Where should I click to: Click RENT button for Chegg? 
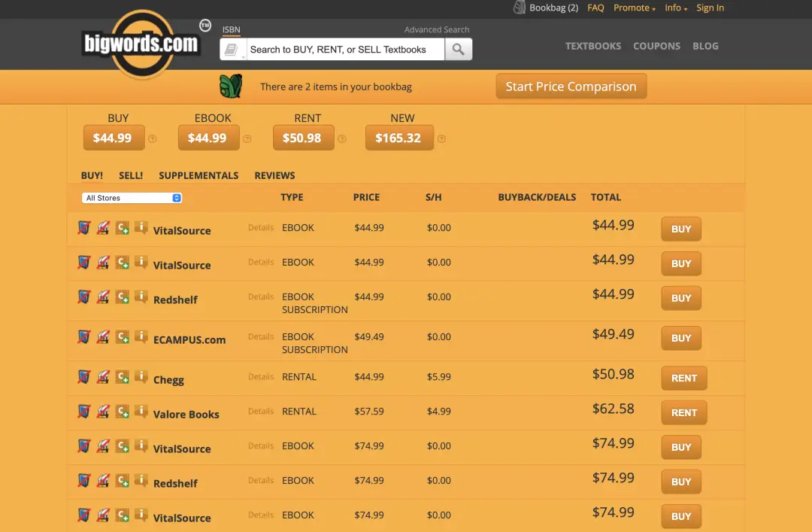tap(684, 378)
